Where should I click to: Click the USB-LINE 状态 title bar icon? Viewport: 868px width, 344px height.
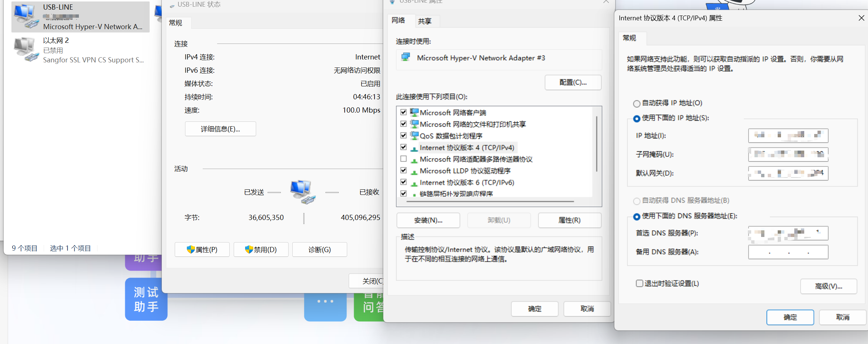172,6
